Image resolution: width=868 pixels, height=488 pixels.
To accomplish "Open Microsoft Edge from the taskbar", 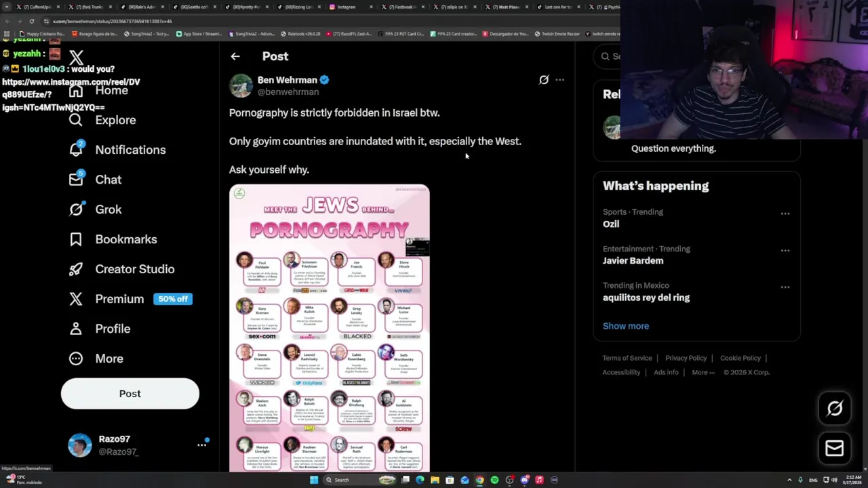I will pos(420,480).
